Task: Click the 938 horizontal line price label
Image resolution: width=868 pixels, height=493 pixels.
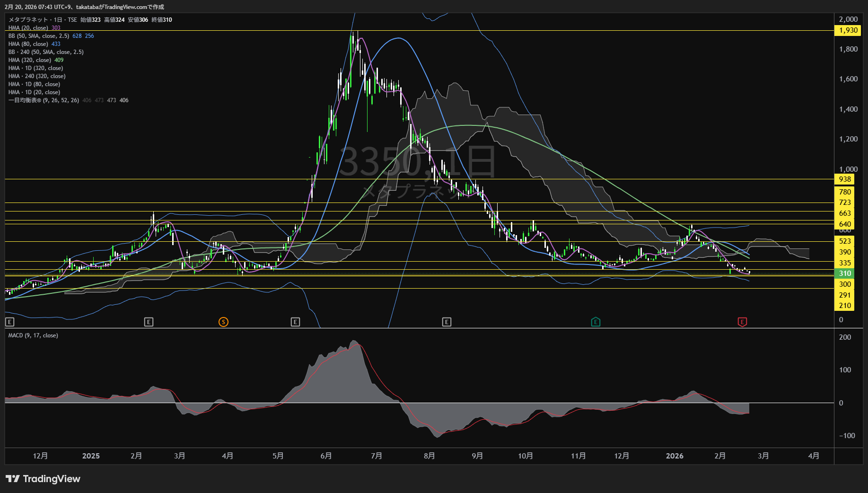Action: pyautogui.click(x=845, y=179)
